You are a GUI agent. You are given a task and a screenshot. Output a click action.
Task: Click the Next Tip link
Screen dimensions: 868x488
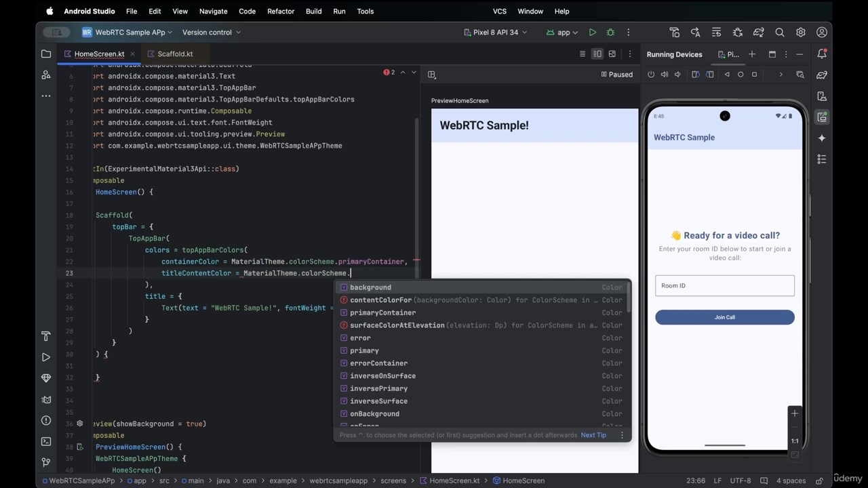tap(593, 435)
